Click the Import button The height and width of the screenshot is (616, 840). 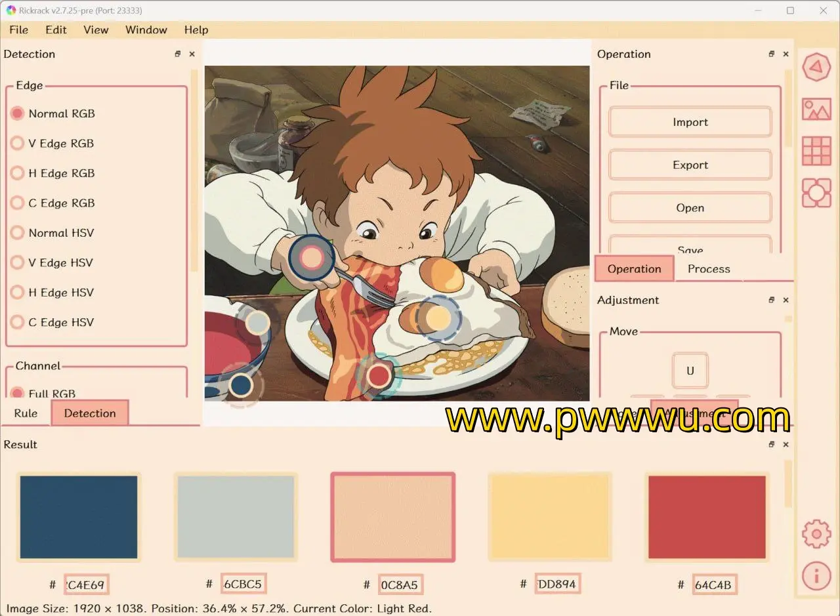690,122
